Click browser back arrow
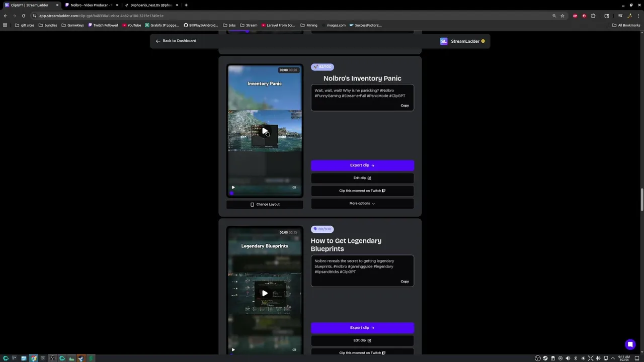The height and width of the screenshot is (362, 644). [x=6, y=16]
